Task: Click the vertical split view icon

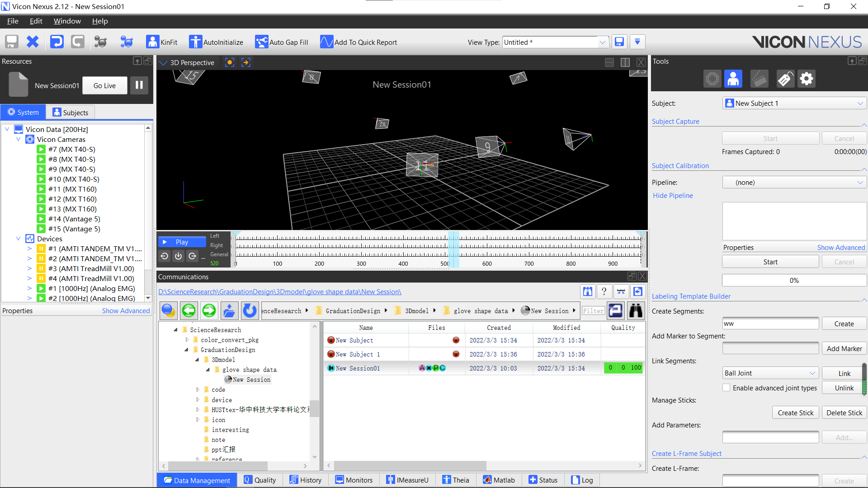Action: 625,62
